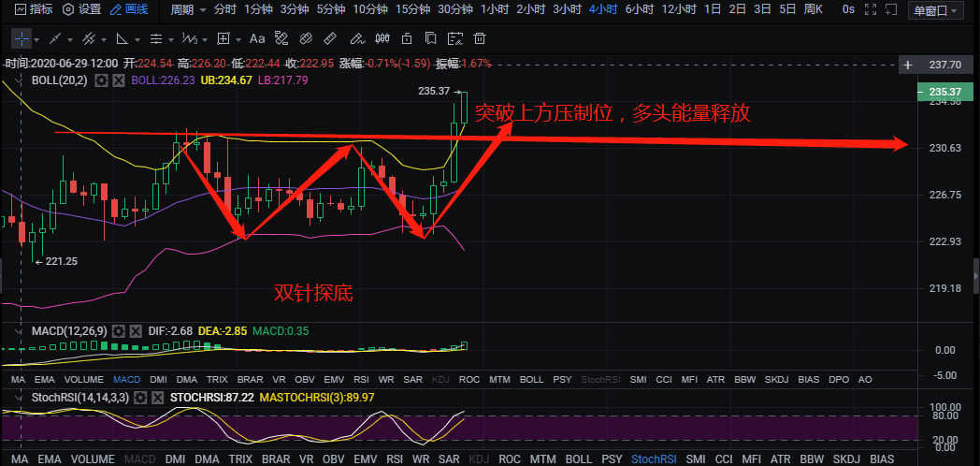Expand the trend line tool dropdown arrow
Screen dimensions: 980x466
tap(70, 39)
